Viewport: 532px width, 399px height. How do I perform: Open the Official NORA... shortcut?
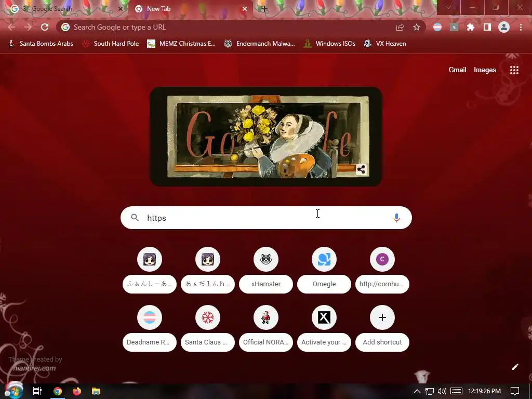coord(266,328)
